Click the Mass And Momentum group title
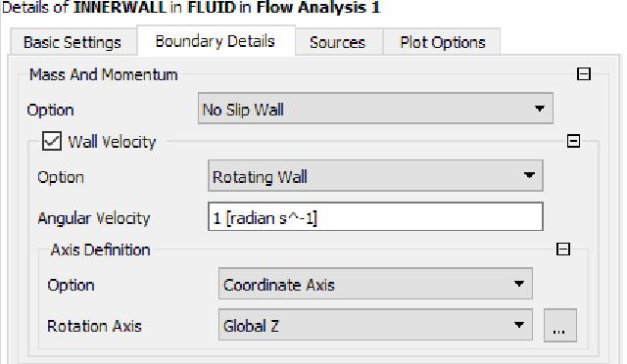 (x=104, y=74)
